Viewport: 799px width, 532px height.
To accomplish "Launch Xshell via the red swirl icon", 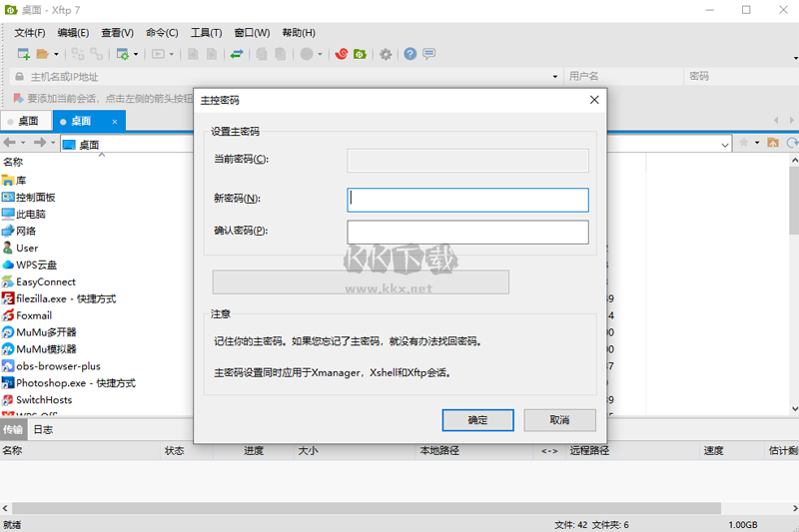I will point(341,54).
